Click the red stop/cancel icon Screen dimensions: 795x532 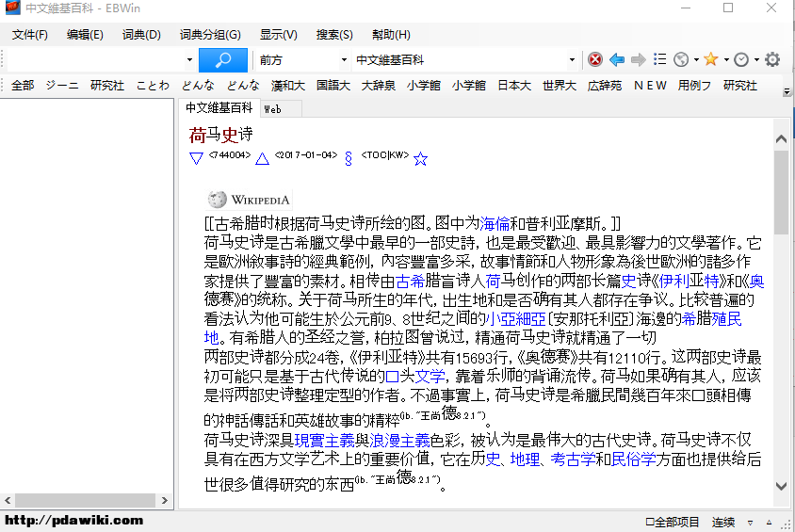595,59
